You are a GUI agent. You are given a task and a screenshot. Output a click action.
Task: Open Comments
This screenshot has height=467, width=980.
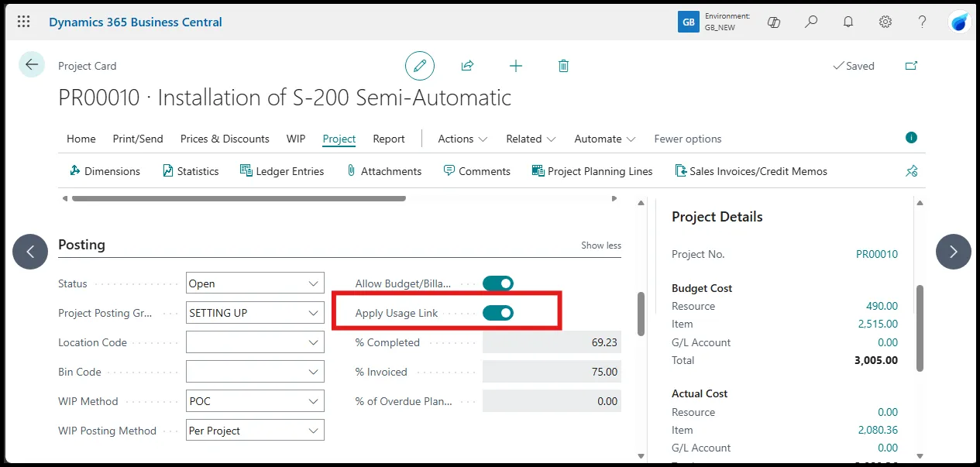(x=476, y=171)
